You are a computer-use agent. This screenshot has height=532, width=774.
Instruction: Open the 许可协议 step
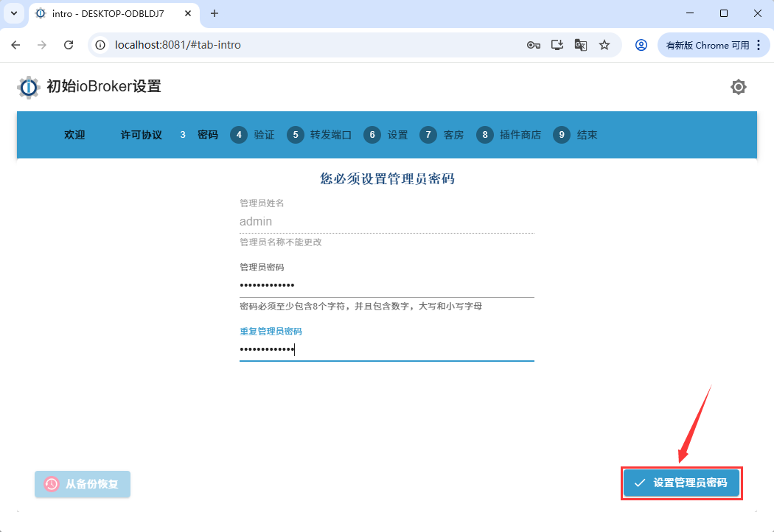(141, 135)
